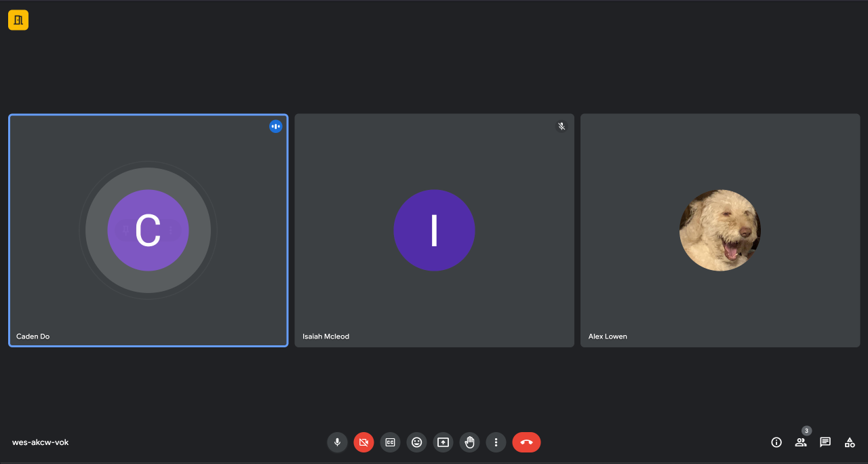
Task: Open the meeting details info panel
Action: (776, 442)
